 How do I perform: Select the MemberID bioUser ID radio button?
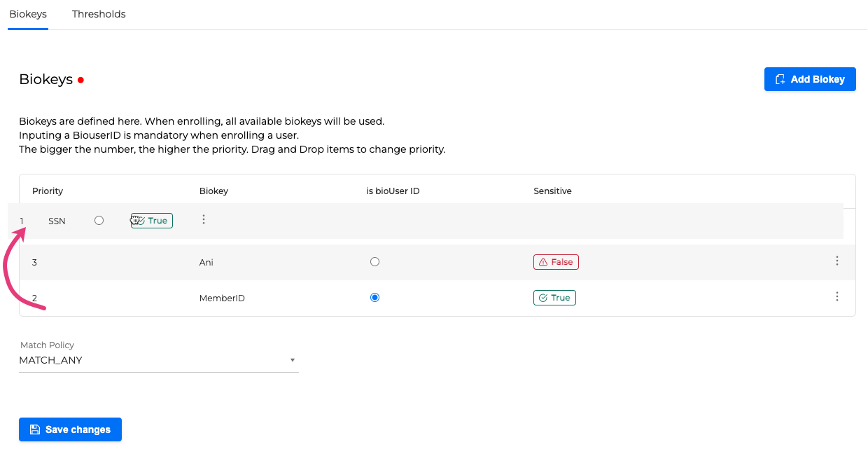pos(374,298)
